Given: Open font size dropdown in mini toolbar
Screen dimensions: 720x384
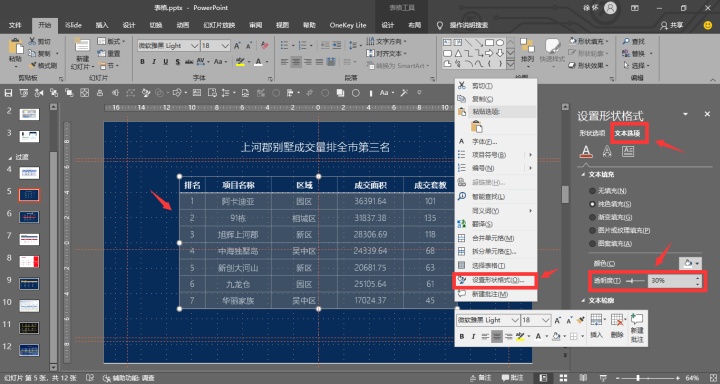Looking at the screenshot, I should (x=546, y=320).
